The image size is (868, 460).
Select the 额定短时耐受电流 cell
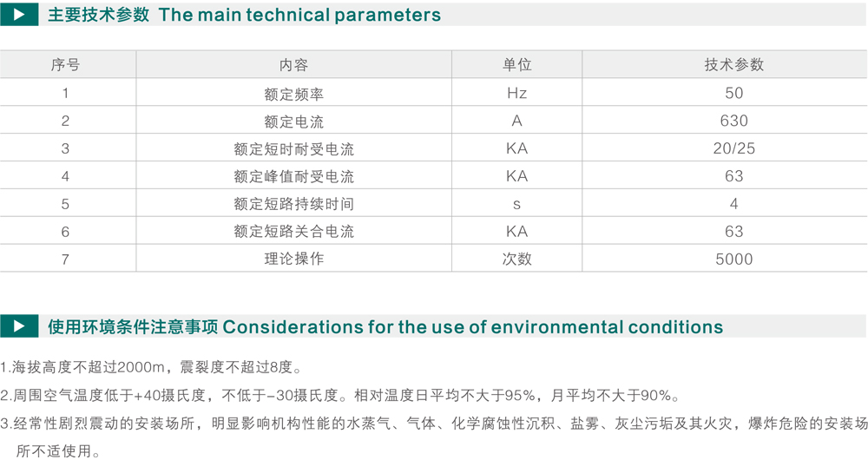294,149
